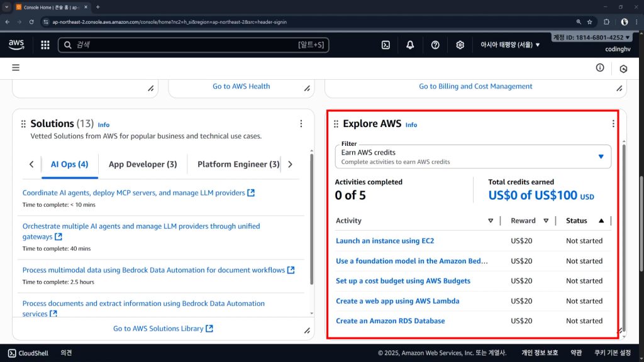Screen dimensions: 644x362
Task: Click browser back arrow
Action: click(x=8, y=22)
